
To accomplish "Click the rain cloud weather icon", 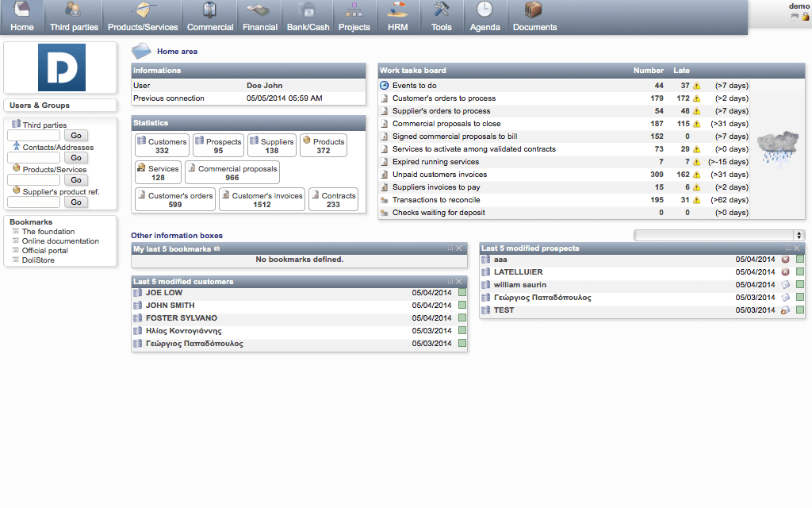I will pyautogui.click(x=776, y=148).
